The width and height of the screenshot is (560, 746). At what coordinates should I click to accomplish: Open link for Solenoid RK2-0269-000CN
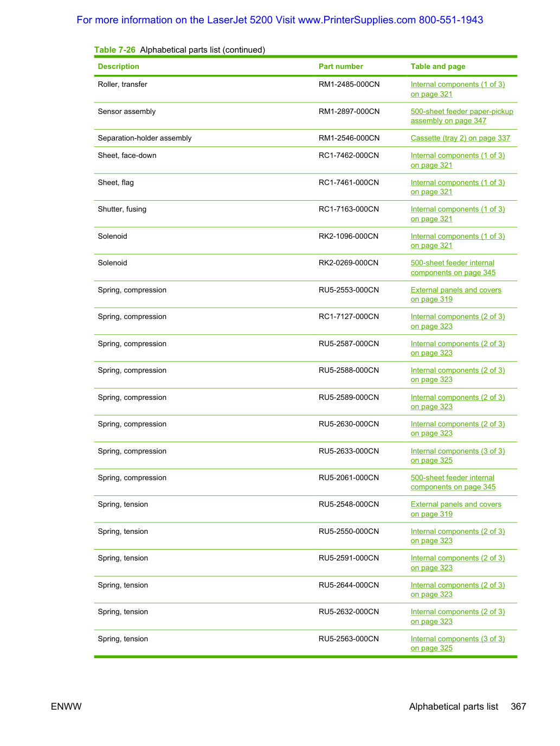coord(453,267)
